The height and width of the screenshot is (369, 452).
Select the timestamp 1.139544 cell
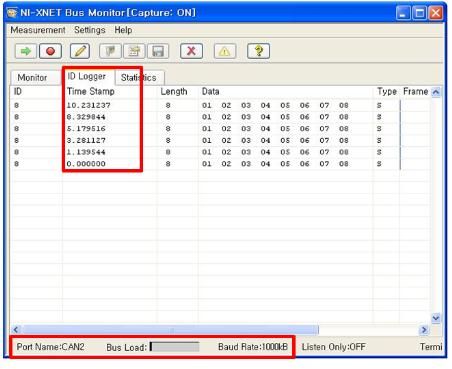click(x=86, y=152)
